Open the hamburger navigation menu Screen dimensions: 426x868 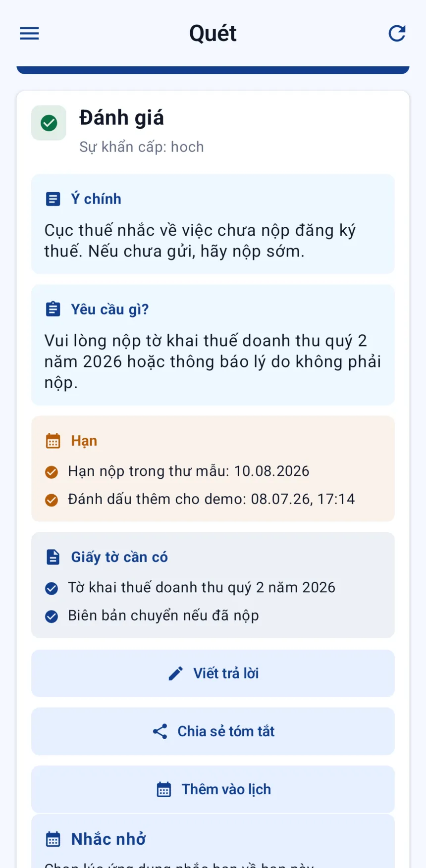(29, 33)
